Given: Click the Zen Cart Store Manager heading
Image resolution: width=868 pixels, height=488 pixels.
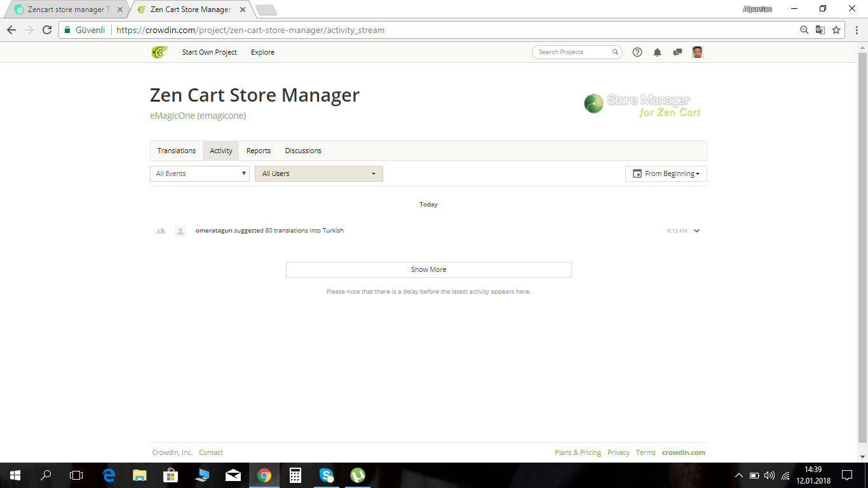Looking at the screenshot, I should point(255,95).
